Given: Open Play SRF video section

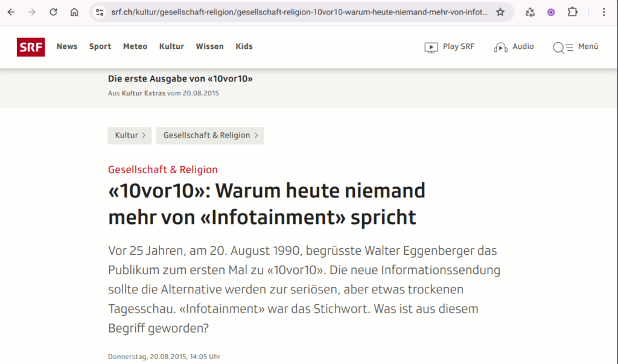Looking at the screenshot, I should tap(450, 47).
